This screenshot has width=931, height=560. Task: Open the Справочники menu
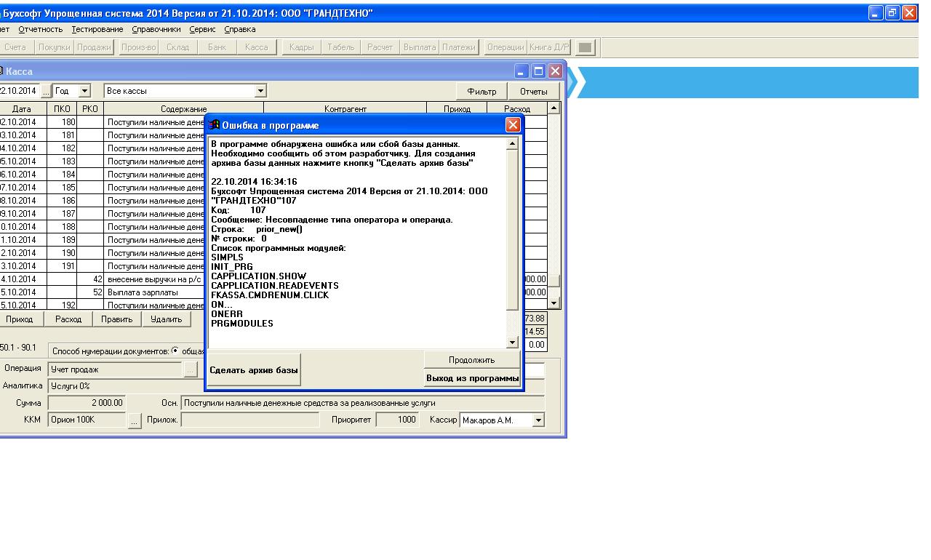pyautogui.click(x=156, y=29)
